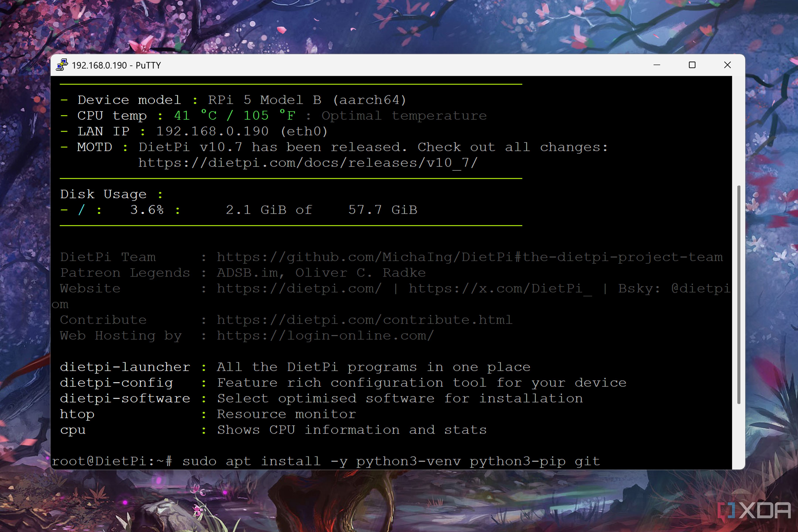Close the PuTTY window
Viewport: 798px width, 532px height.
[x=727, y=65]
